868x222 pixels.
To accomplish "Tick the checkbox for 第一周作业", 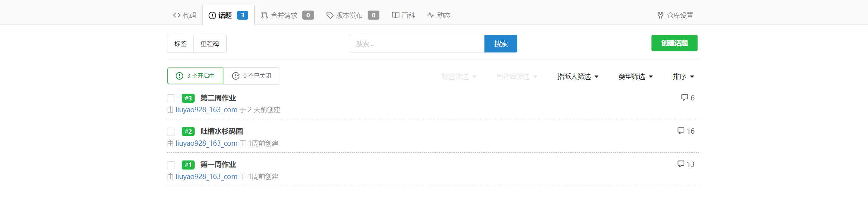I will tap(171, 165).
